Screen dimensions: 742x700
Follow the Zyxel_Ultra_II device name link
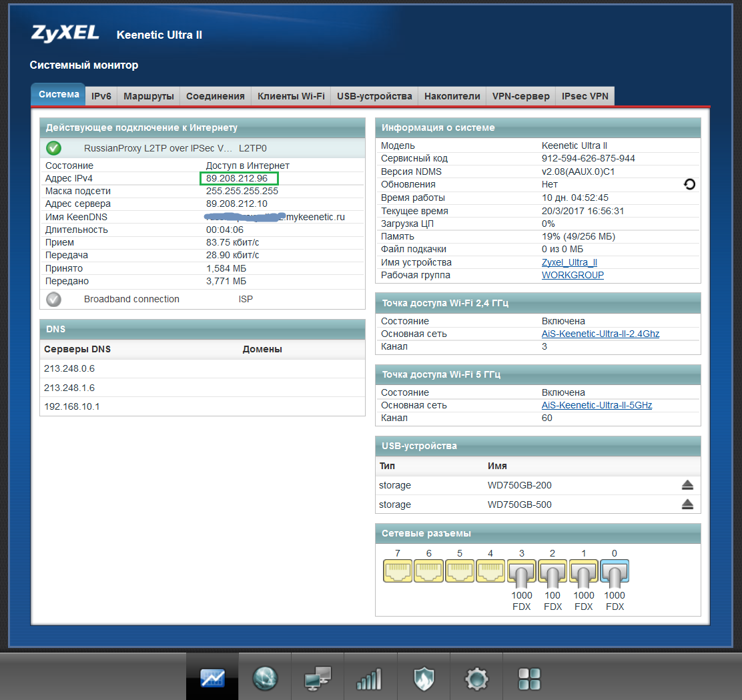tap(569, 262)
